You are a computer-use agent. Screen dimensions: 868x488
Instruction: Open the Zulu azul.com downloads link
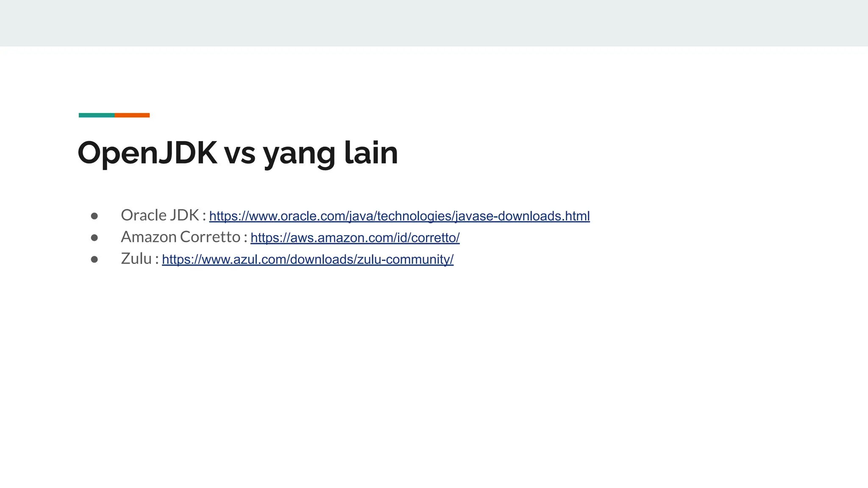(308, 259)
